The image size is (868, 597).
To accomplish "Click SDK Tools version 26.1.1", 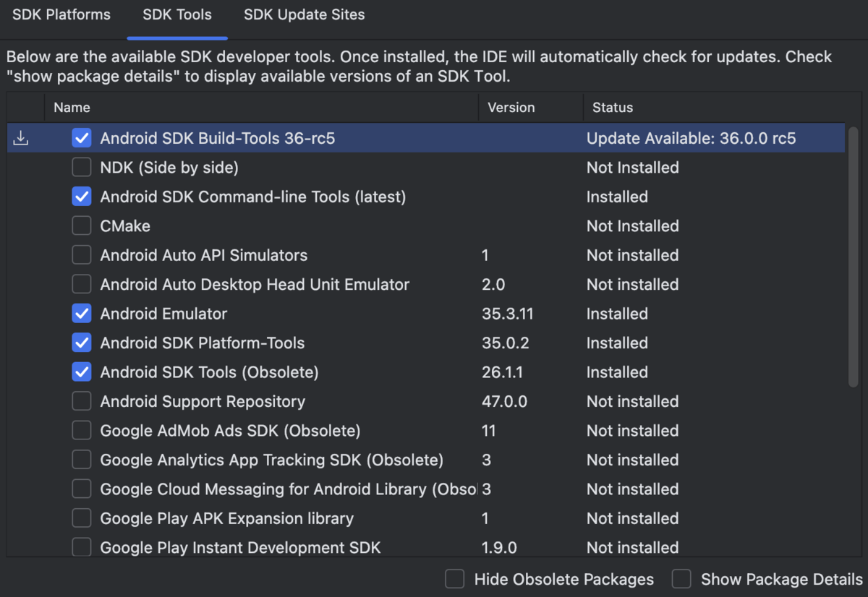I will [x=503, y=372].
